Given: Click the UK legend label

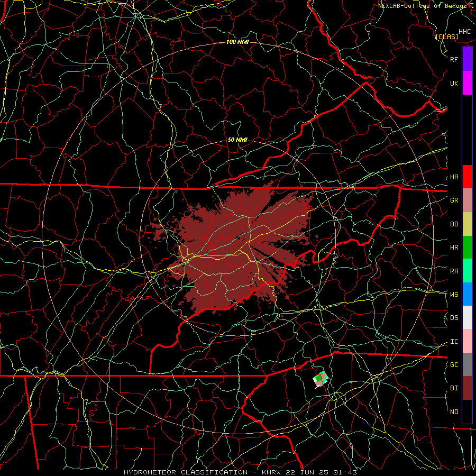Looking at the screenshot, I should pyautogui.click(x=454, y=83).
